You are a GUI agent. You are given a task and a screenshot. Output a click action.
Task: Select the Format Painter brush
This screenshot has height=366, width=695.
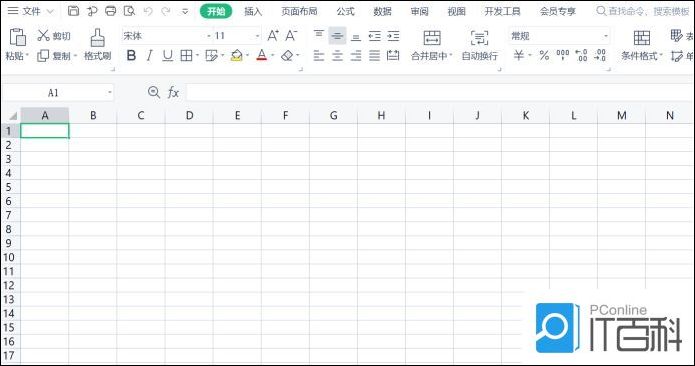(x=98, y=38)
